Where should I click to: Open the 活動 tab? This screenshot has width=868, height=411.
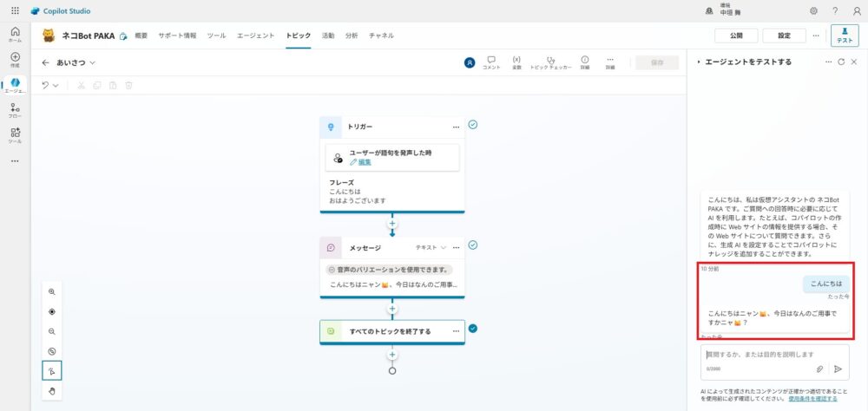click(328, 36)
